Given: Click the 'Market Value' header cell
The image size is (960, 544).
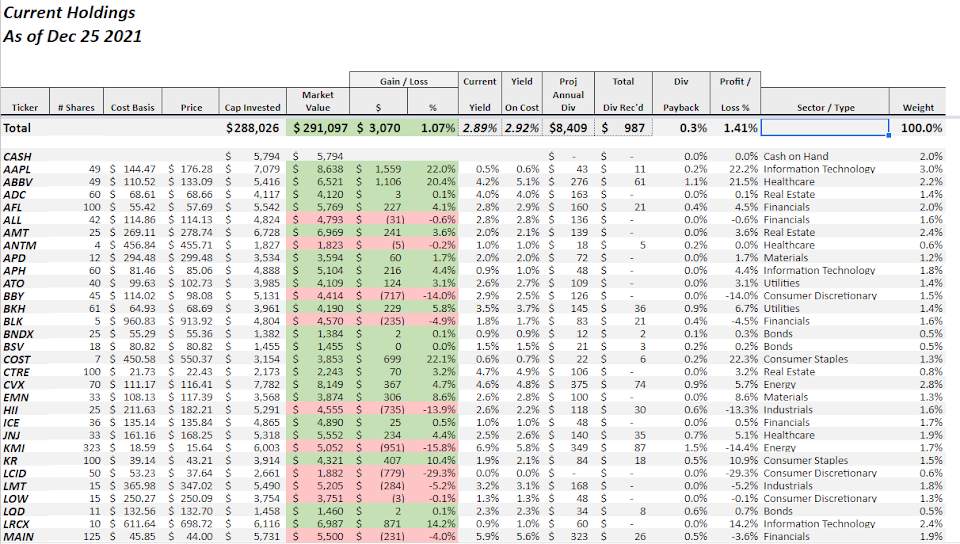Looking at the screenshot, I should click(317, 101).
